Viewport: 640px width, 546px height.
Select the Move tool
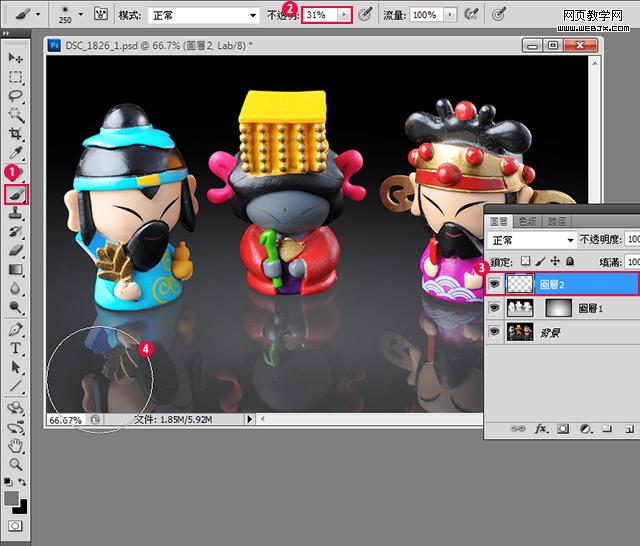[16, 58]
